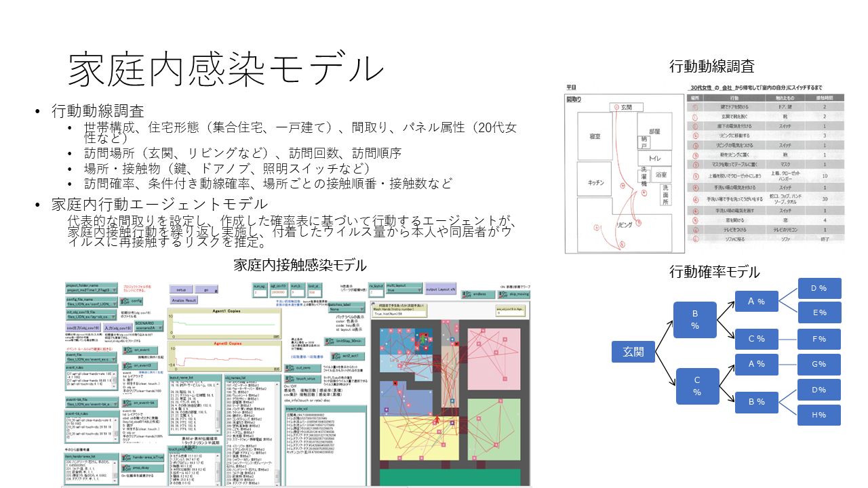The width and height of the screenshot is (868, 488).
Task: Click the 浴室 room in floor plan
Action: coord(662,174)
